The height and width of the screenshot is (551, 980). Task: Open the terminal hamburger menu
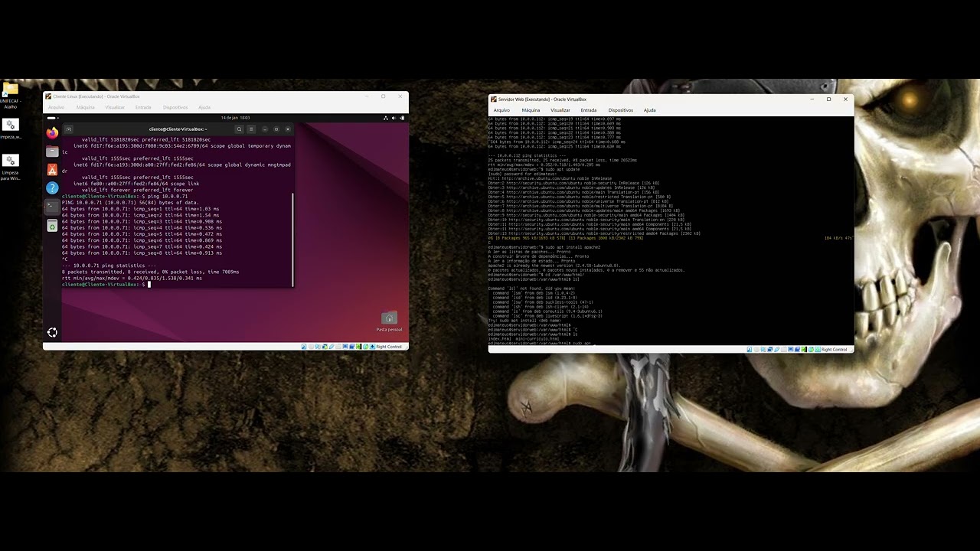click(x=251, y=129)
